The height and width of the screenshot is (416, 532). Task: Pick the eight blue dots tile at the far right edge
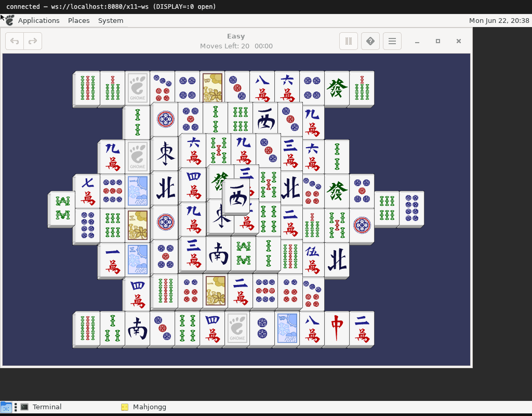tap(411, 208)
